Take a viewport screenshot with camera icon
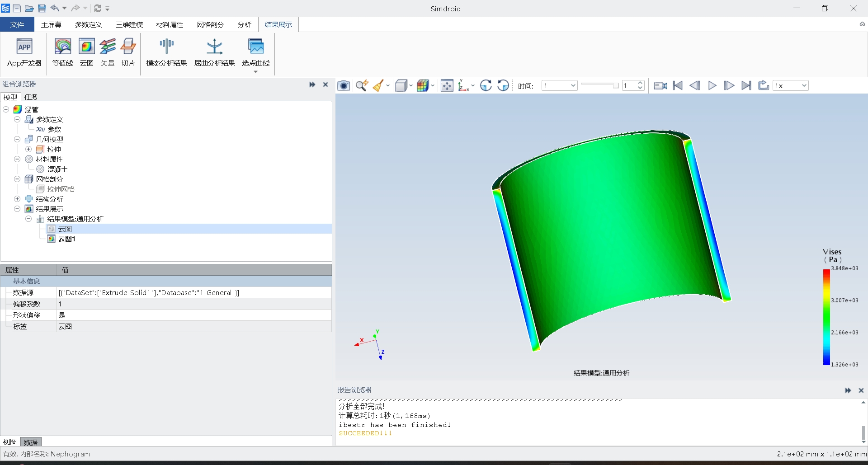This screenshot has height=465, width=868. pyautogui.click(x=344, y=85)
